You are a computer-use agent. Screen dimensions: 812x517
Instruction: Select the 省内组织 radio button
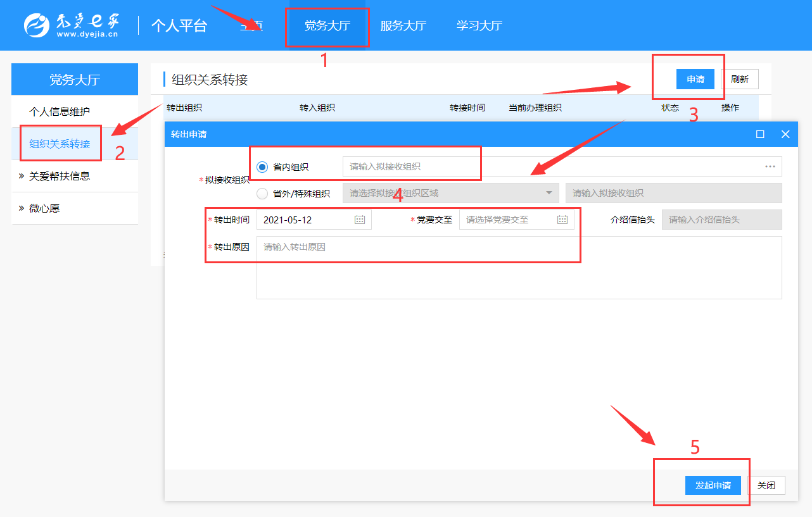coord(262,167)
